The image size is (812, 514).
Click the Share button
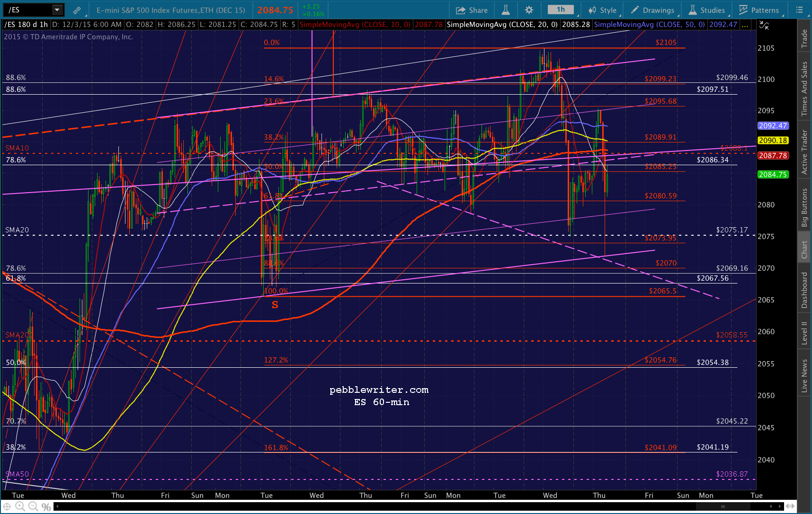click(472, 10)
